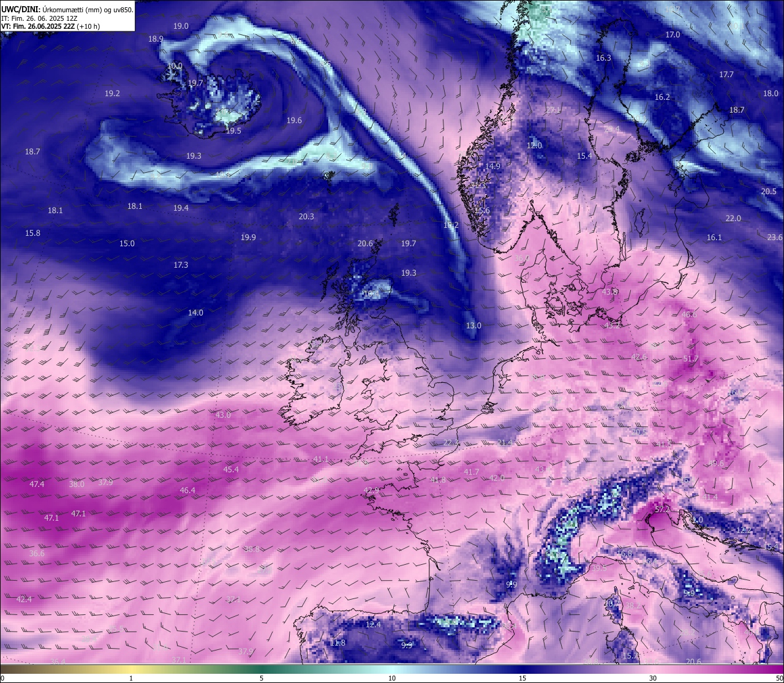
Task: Click the 12.0 value over Norway
Action: click(535, 145)
